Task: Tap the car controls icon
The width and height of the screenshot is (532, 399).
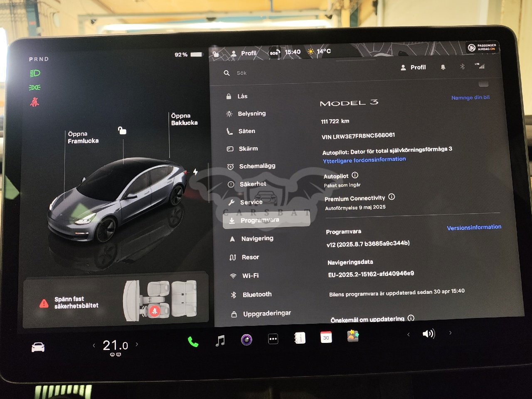Action: (x=38, y=347)
